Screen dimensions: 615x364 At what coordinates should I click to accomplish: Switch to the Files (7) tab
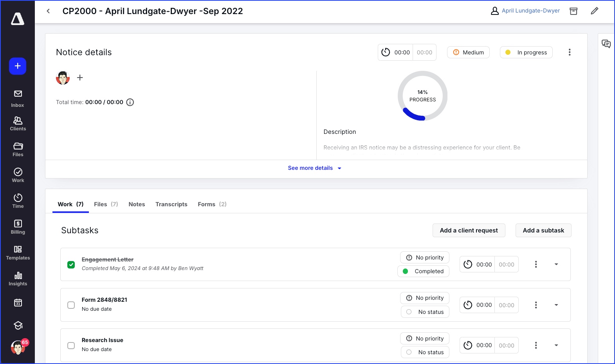(x=106, y=204)
